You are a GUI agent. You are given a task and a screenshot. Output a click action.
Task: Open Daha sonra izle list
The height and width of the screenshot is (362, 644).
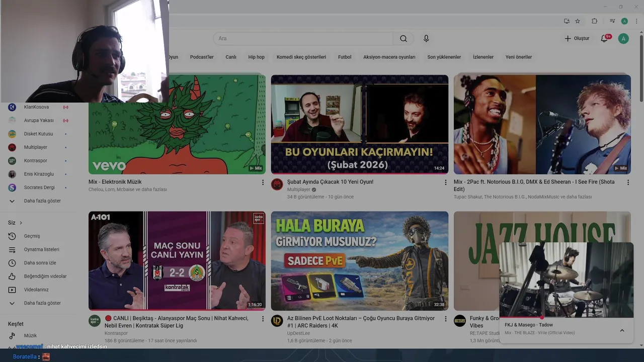[x=39, y=263]
